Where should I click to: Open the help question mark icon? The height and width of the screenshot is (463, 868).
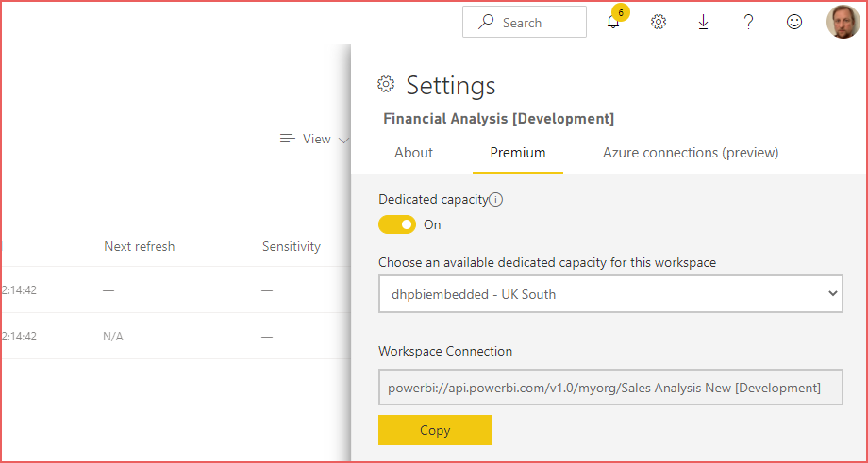(748, 22)
